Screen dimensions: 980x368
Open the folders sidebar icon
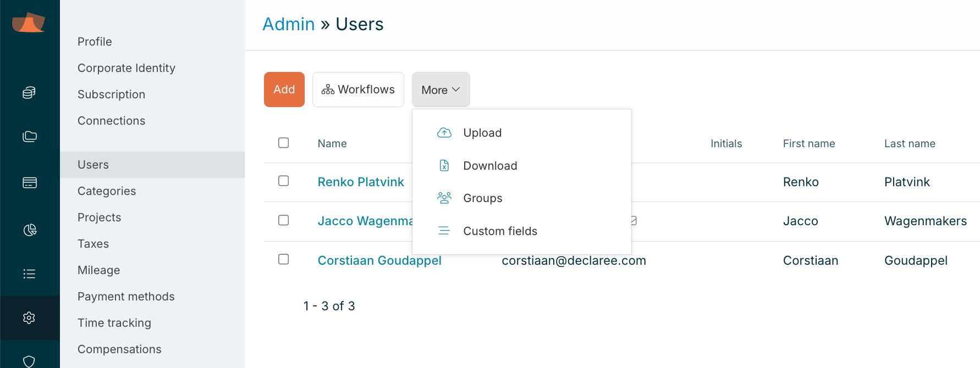coord(29,137)
